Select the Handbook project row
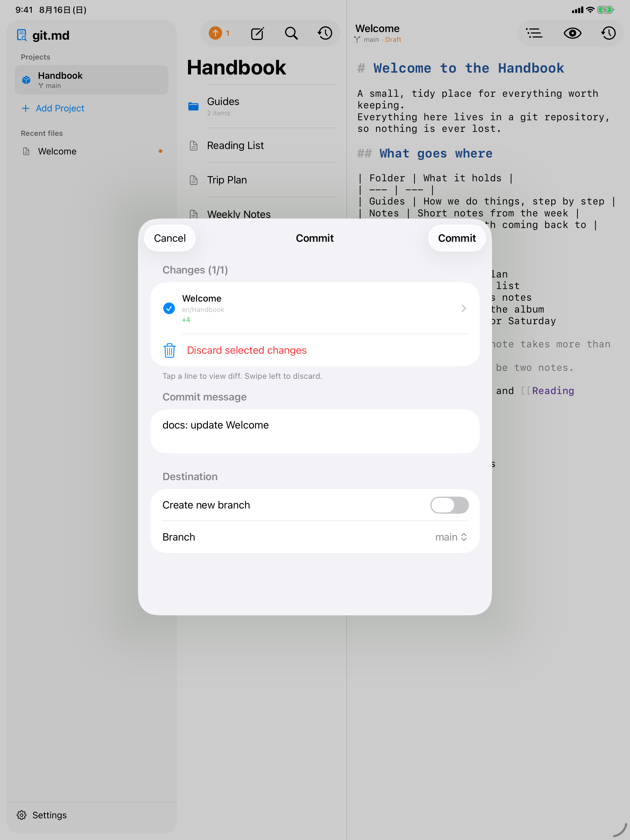Image resolution: width=630 pixels, height=840 pixels. pos(92,80)
